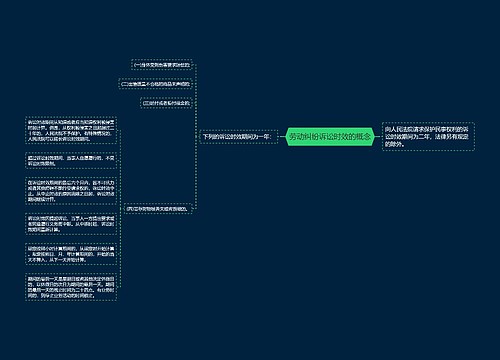Screen dimensions: 500x360
Task: Select the node 下列的诉讼时效期间为一年
Action: (x=239, y=137)
